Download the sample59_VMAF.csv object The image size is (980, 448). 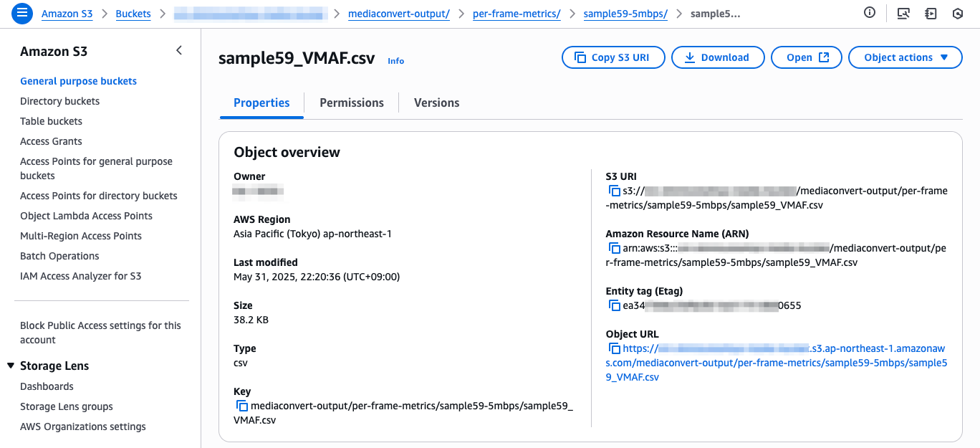click(x=718, y=57)
